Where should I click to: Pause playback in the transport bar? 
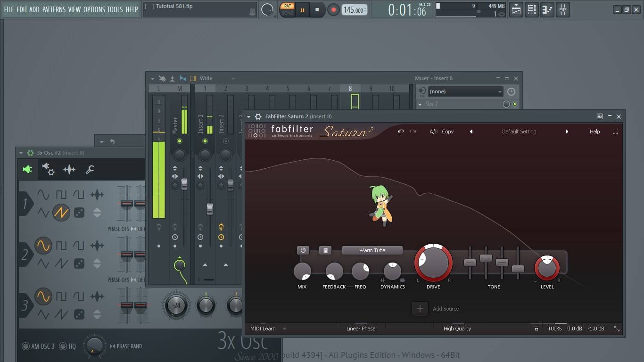click(x=302, y=9)
